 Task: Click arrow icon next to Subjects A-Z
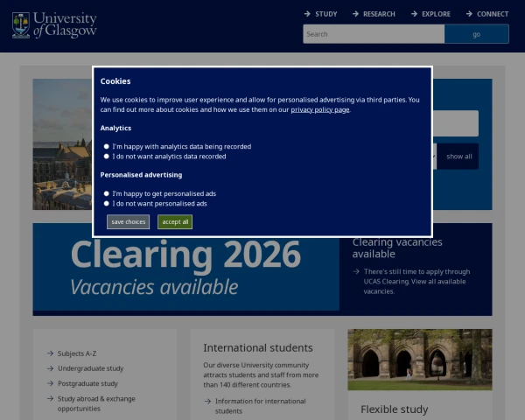[50, 353]
